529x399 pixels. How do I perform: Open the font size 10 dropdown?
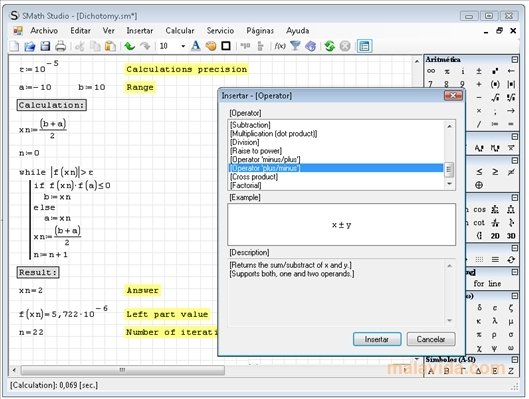pyautogui.click(x=183, y=46)
